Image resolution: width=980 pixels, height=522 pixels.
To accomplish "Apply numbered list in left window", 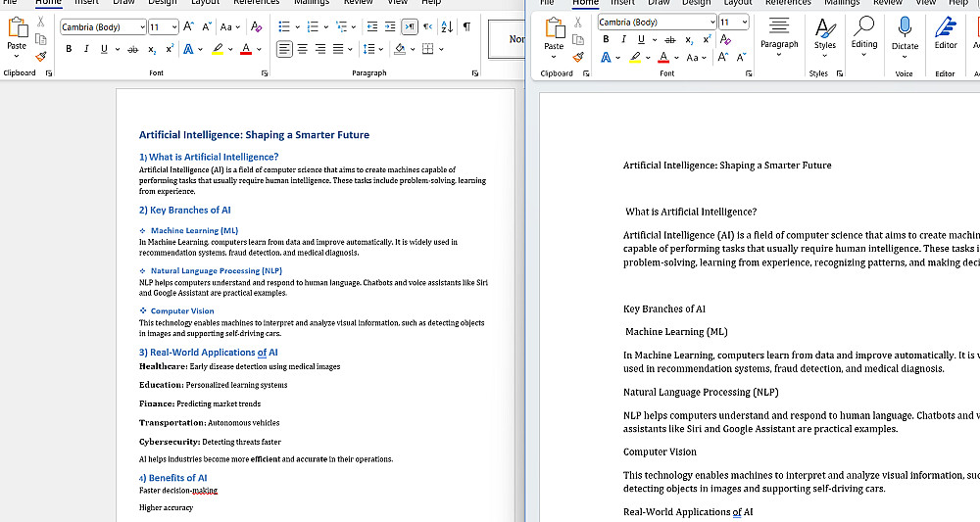I will pos(314,26).
